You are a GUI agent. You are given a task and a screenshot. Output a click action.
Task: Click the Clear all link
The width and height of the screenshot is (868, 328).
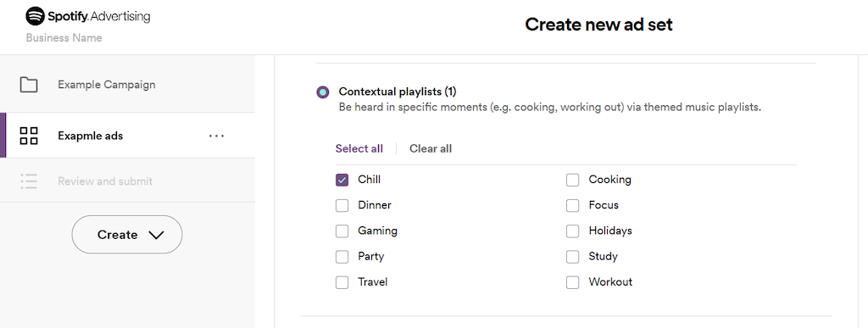[x=431, y=149]
